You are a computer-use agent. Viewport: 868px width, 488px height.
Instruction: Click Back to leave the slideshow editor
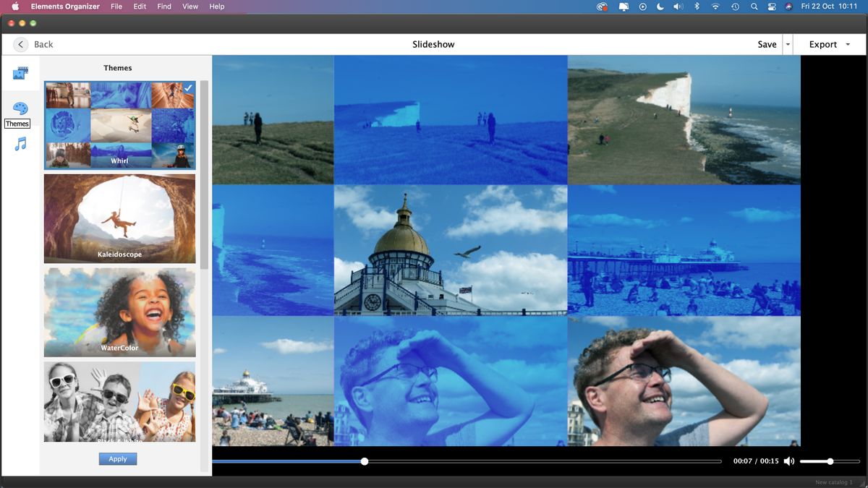pyautogui.click(x=43, y=44)
